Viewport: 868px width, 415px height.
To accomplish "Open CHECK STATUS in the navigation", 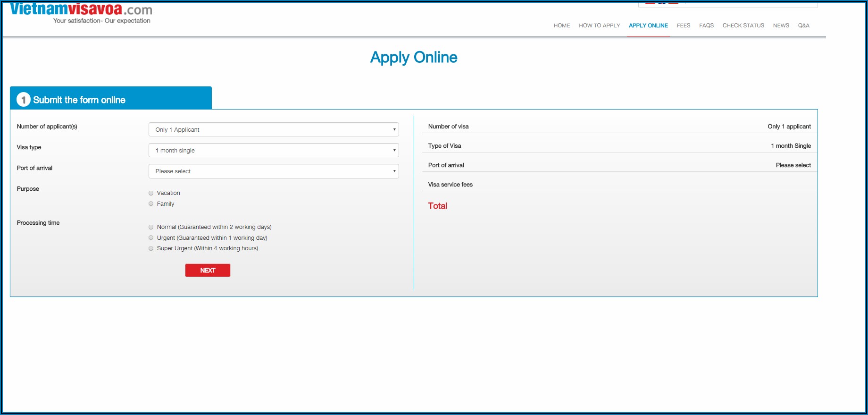I will point(743,25).
